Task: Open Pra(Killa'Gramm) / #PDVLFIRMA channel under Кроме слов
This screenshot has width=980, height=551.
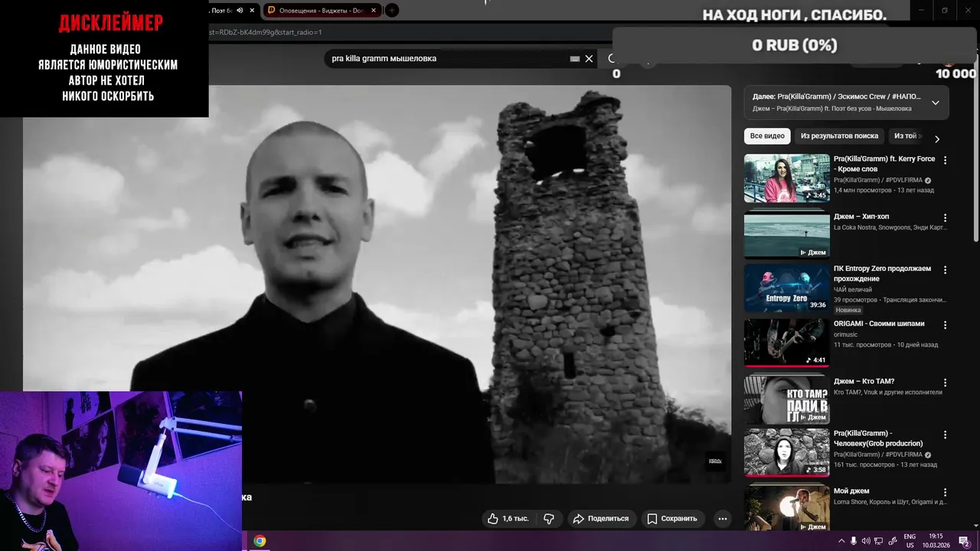Action: click(x=878, y=180)
